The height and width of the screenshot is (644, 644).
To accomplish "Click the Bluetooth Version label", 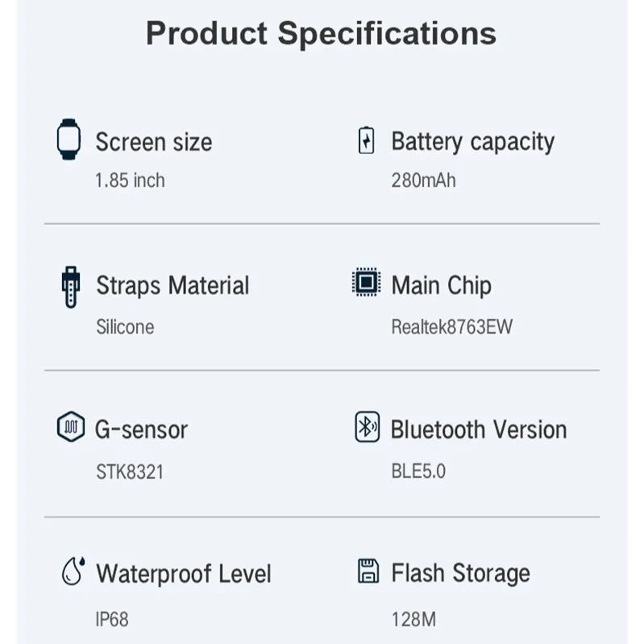I will (x=479, y=429).
